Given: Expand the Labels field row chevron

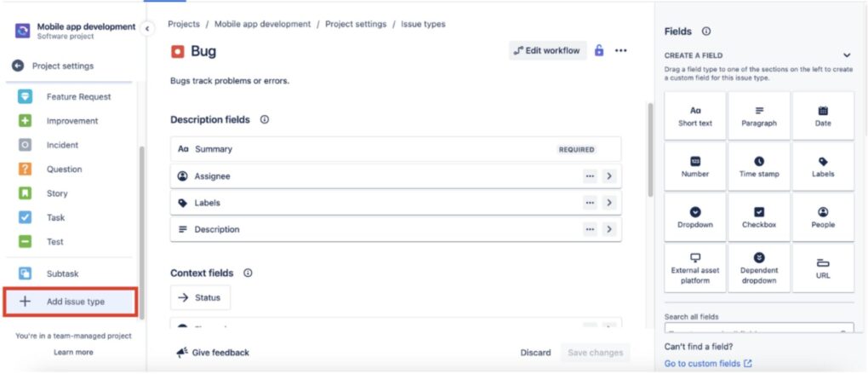Looking at the screenshot, I should pyautogui.click(x=609, y=203).
